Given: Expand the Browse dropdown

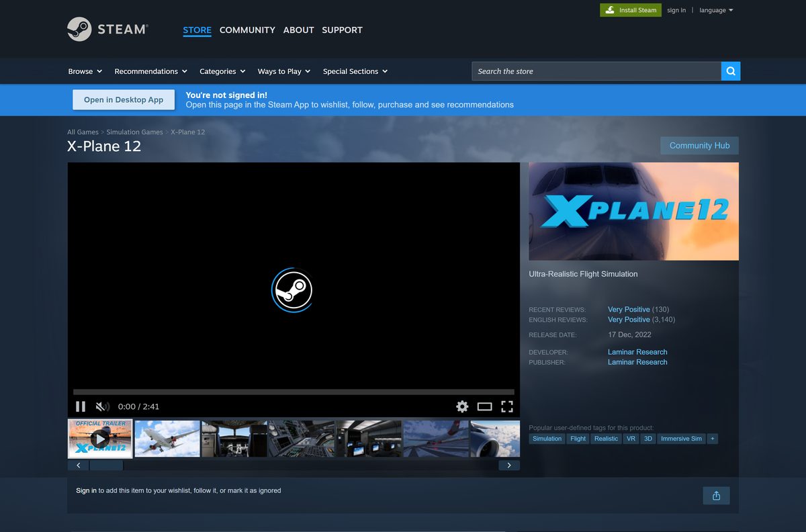Looking at the screenshot, I should [85, 71].
